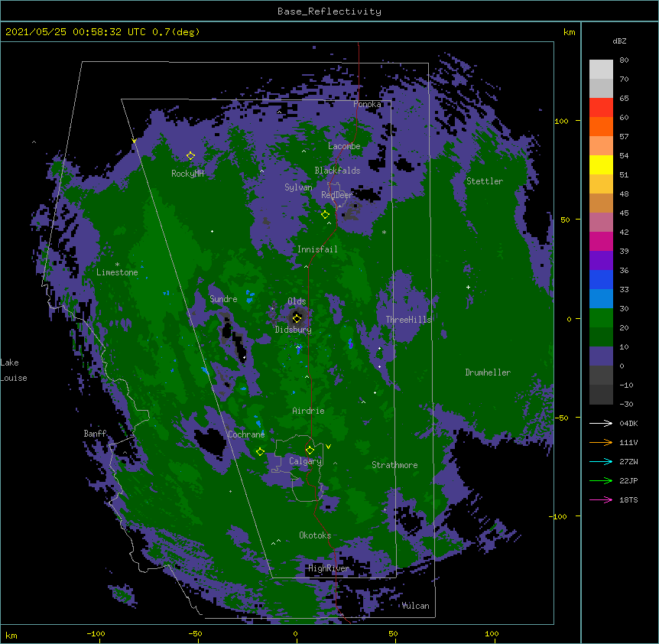Click the asterisk marker above Limestone label
Image resolution: width=659 pixels, height=644 pixels.
point(117,265)
